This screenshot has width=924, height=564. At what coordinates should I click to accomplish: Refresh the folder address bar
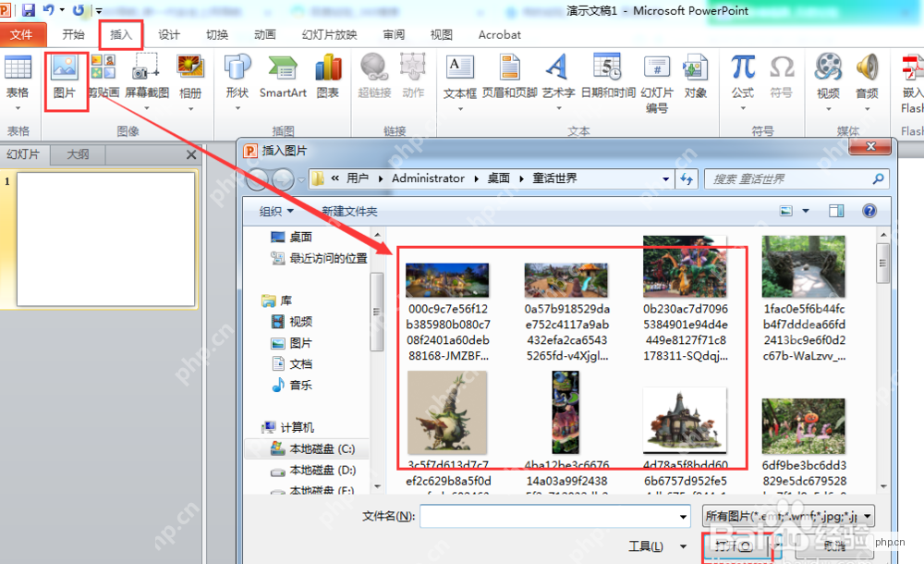pos(687,178)
